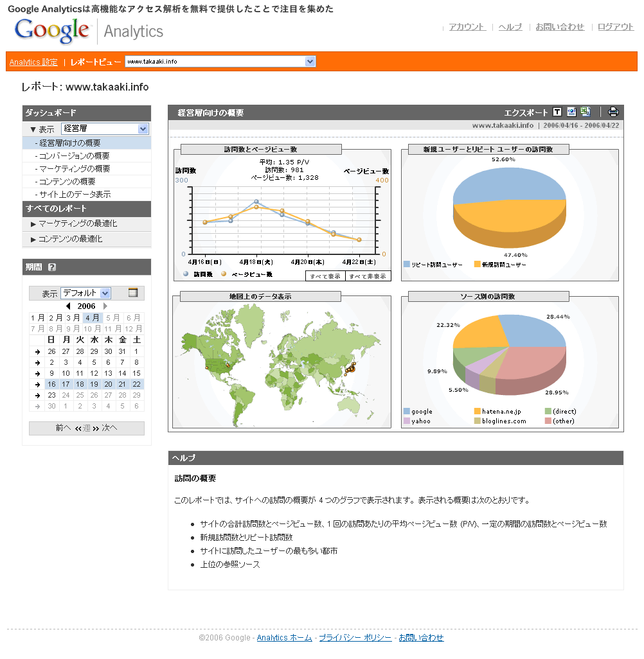
Task: Click the ログアウト link
Action: (x=616, y=27)
